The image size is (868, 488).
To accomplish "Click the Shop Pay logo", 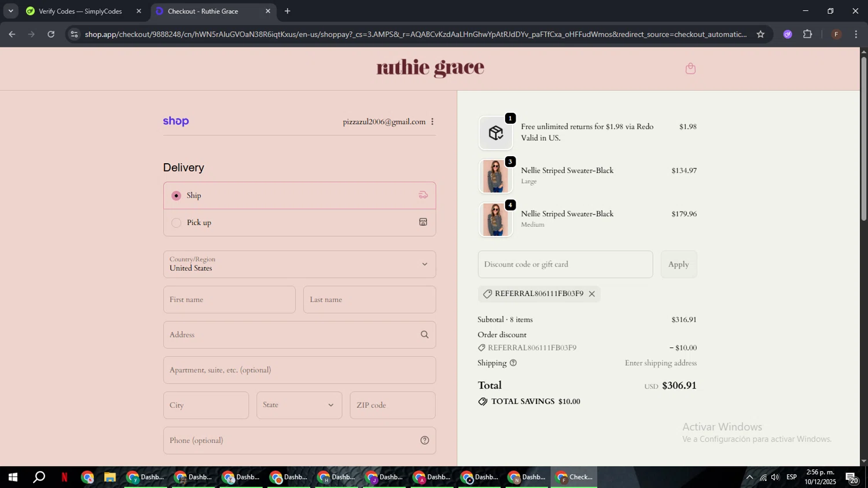I will (x=176, y=121).
